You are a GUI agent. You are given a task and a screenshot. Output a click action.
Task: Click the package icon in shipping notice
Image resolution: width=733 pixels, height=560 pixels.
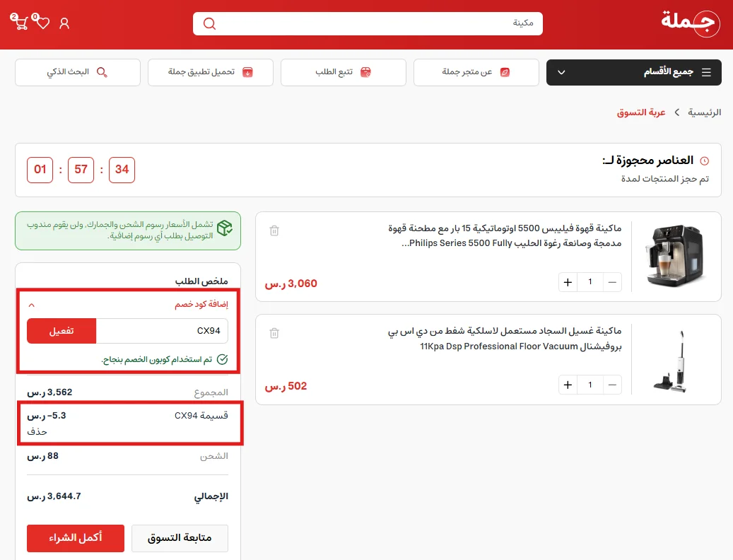coord(225,228)
